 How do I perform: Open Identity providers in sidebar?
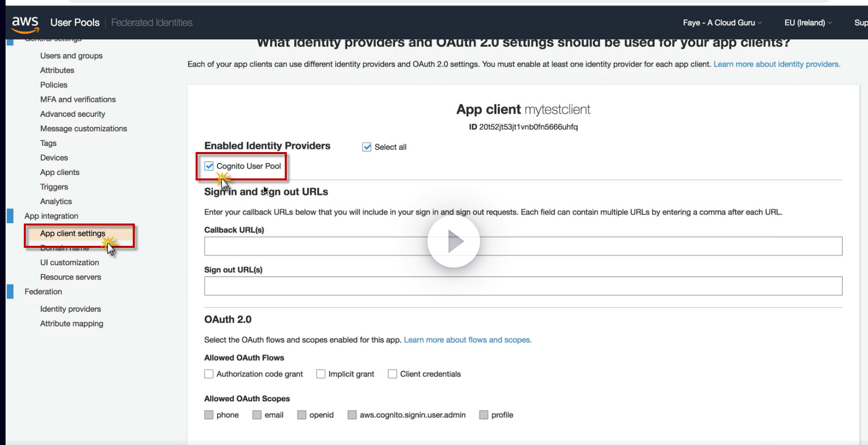(70, 309)
